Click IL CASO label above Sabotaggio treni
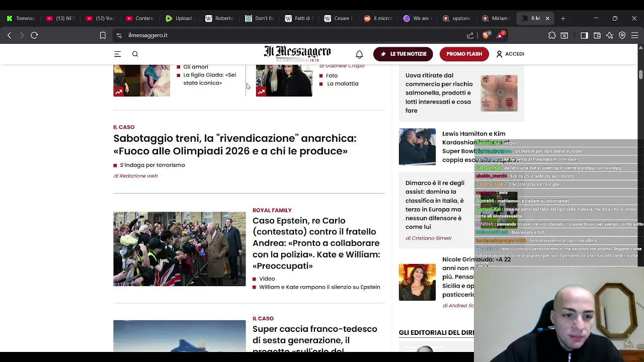Screen dimensions: 644x362 (124, 127)
